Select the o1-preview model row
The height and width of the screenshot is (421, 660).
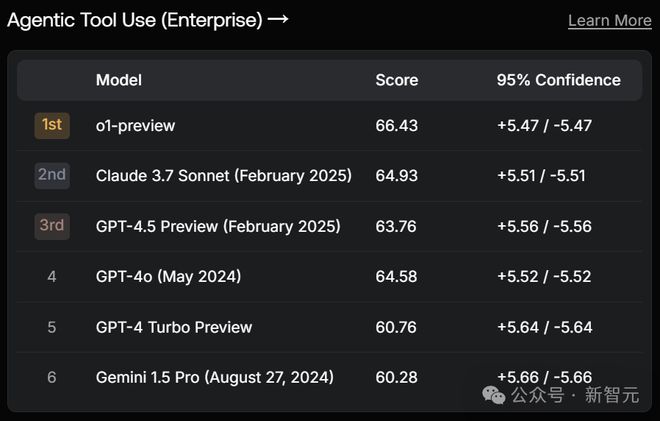(x=135, y=126)
